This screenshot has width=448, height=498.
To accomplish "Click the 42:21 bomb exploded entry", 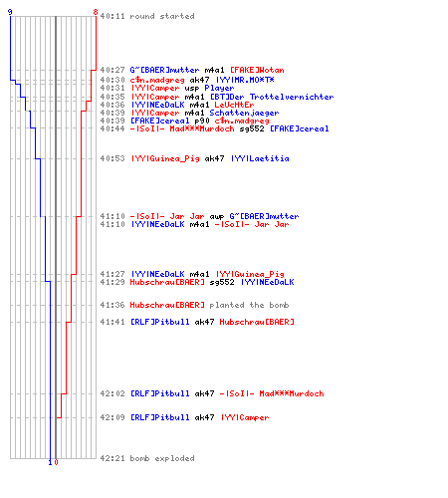I will click(x=147, y=458).
